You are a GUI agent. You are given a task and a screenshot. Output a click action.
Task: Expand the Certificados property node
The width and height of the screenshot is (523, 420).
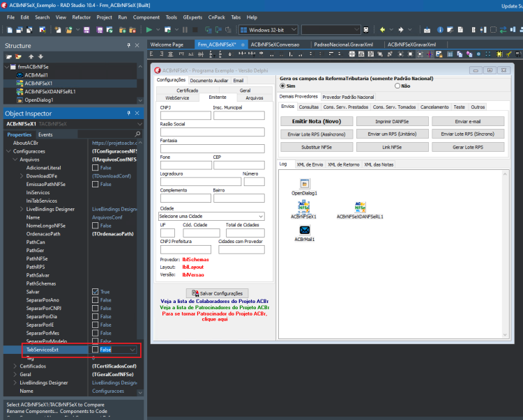click(x=15, y=366)
